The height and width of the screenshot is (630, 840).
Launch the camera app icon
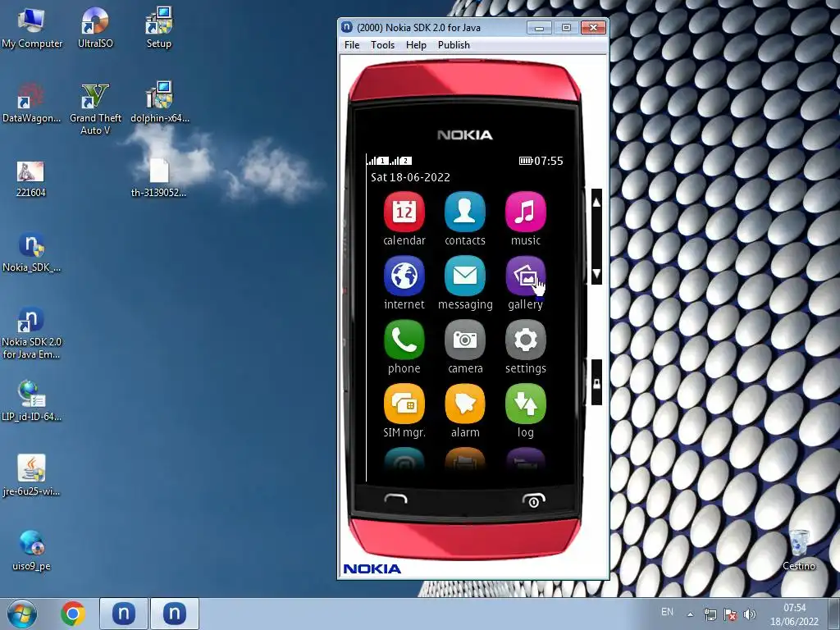pos(464,340)
